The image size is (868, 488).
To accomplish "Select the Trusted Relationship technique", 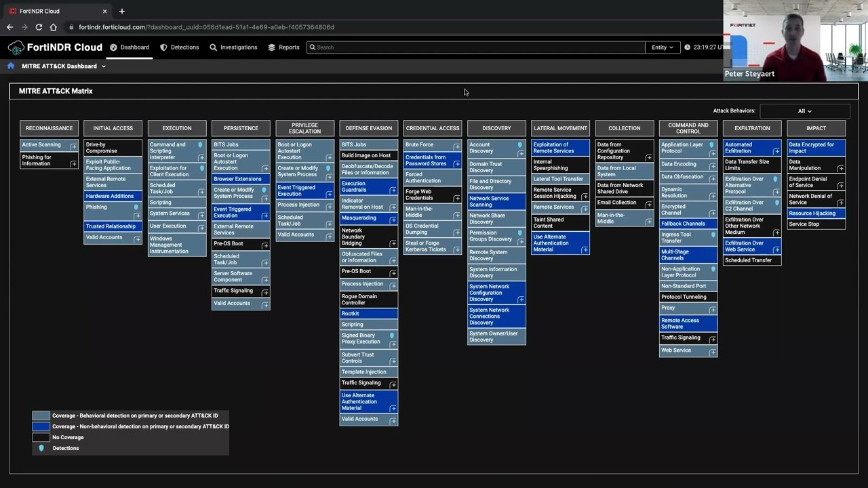I will (113, 226).
